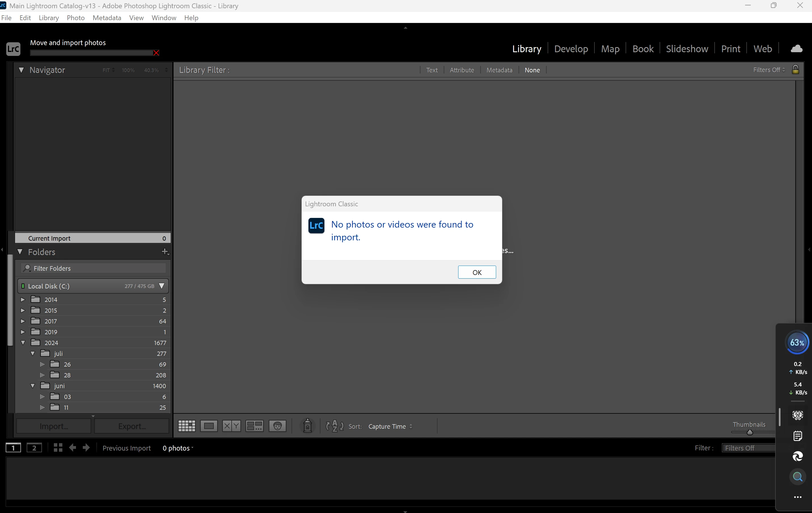The height and width of the screenshot is (513, 812).
Task: Click OK in the dialog
Action: [x=477, y=272]
